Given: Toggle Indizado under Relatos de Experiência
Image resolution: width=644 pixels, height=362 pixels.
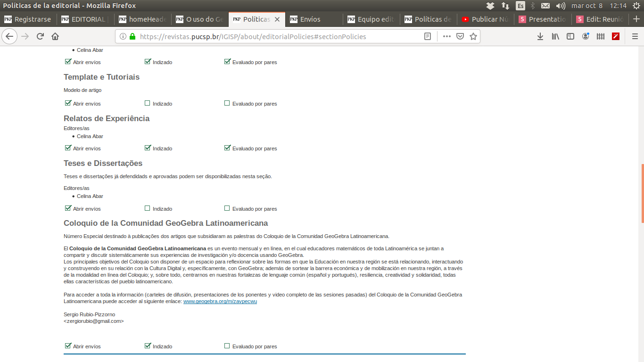Looking at the screenshot, I should tap(148, 148).
